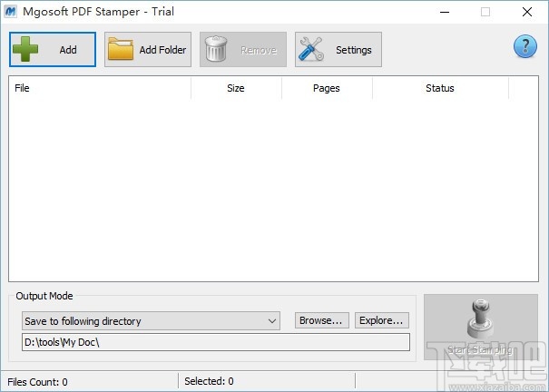Click the green plus Add button

coord(53,49)
